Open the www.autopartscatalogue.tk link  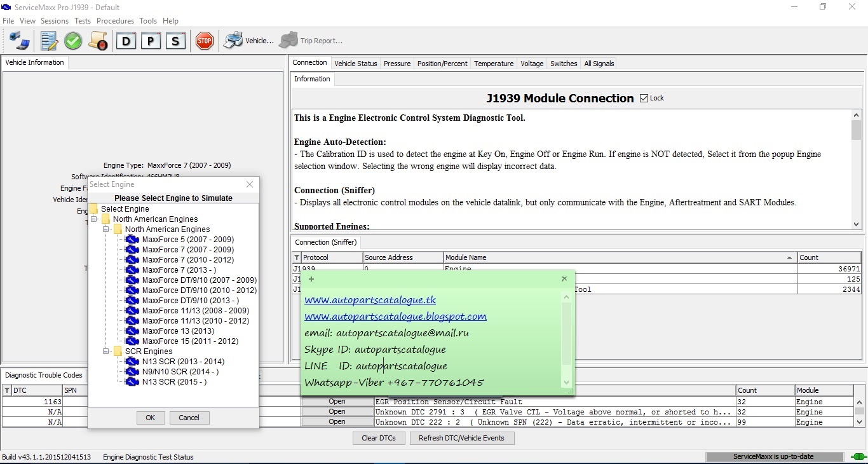tap(370, 300)
